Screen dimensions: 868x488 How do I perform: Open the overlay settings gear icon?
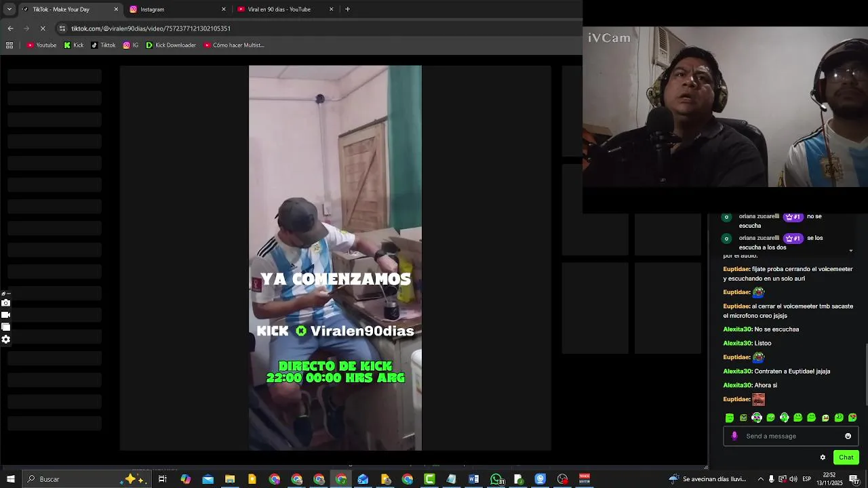(x=6, y=340)
